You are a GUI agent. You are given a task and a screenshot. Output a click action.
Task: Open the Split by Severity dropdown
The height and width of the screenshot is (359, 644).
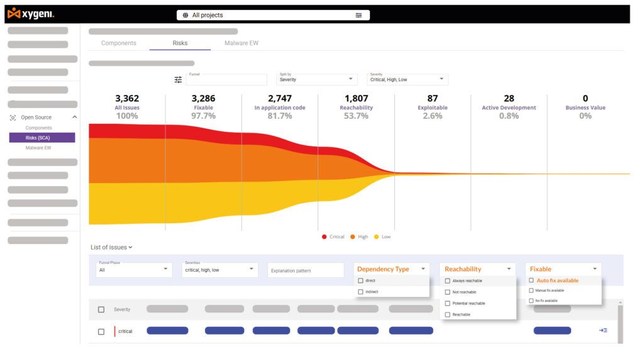(x=316, y=79)
